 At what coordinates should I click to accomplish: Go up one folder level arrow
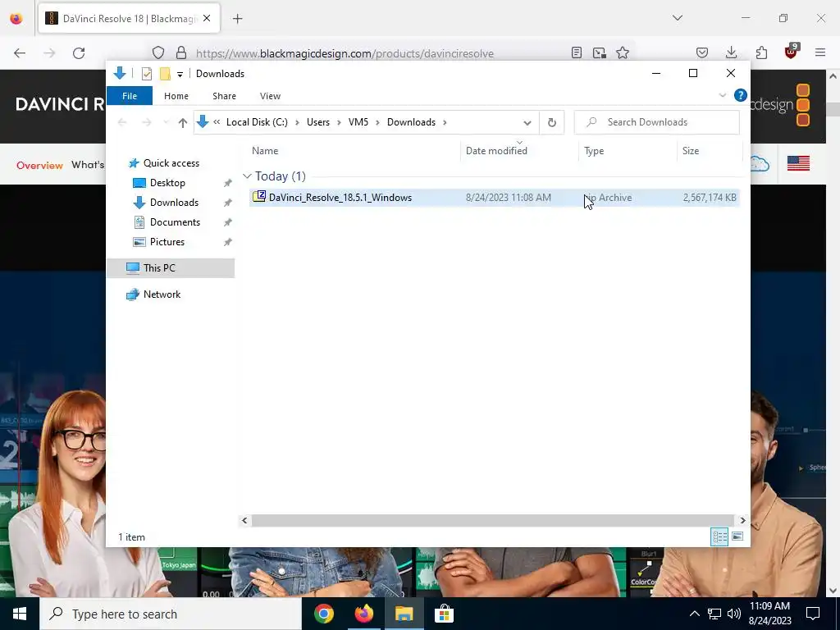pos(183,123)
